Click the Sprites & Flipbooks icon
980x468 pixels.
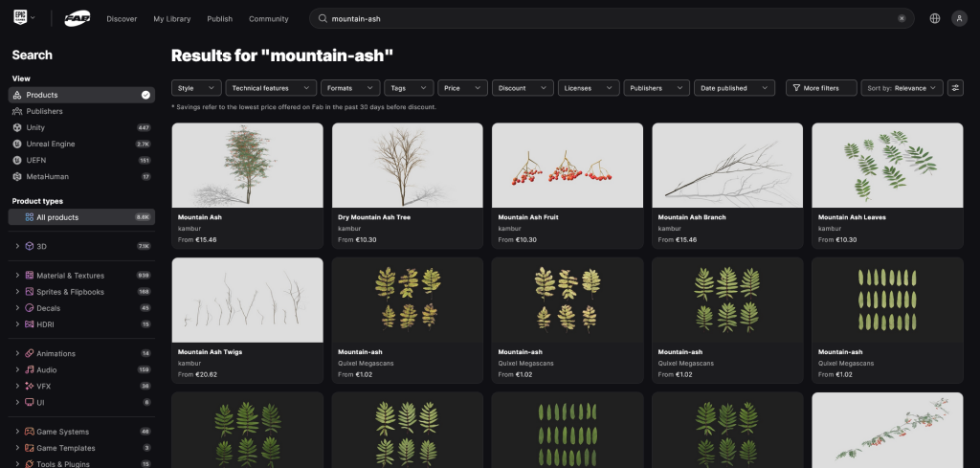click(x=30, y=292)
